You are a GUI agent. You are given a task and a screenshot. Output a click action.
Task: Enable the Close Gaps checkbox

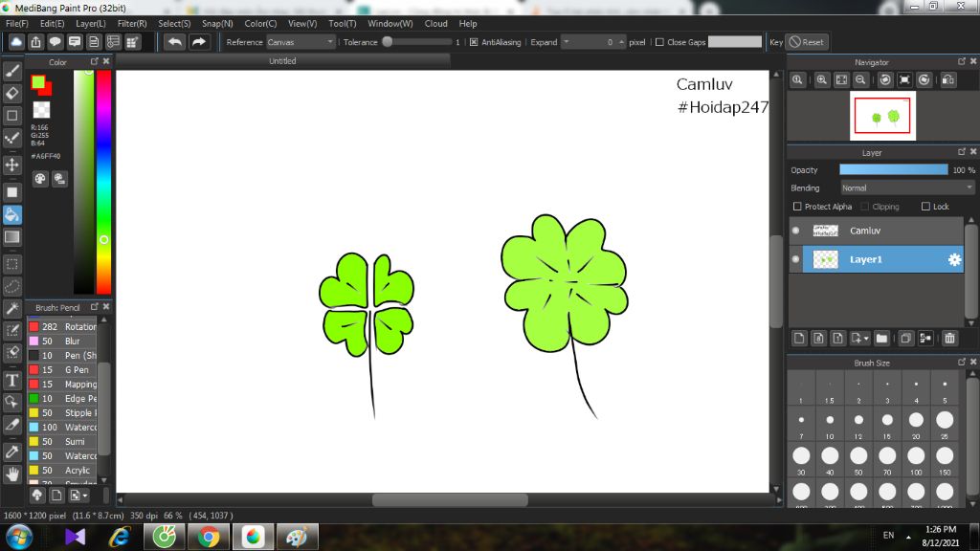659,42
